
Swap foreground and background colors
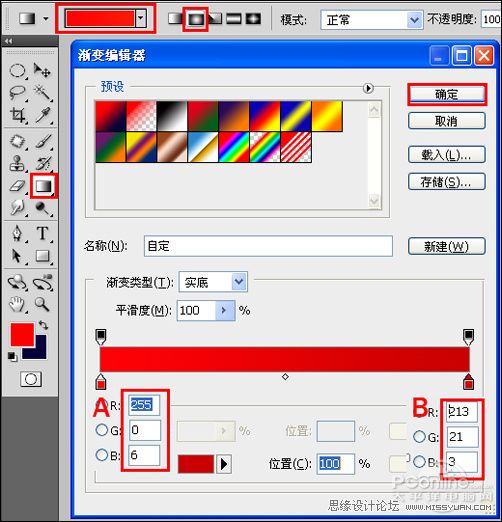pyautogui.click(x=43, y=325)
